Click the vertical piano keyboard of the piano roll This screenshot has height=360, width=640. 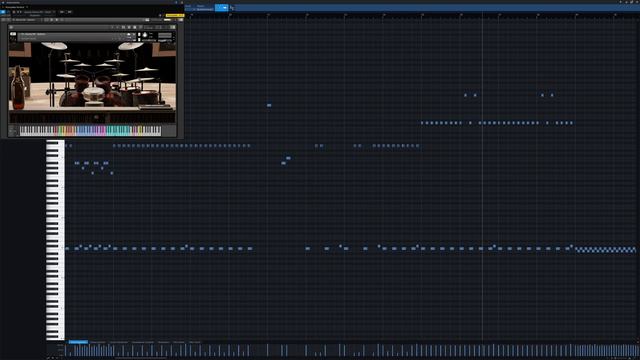pyautogui.click(x=55, y=240)
